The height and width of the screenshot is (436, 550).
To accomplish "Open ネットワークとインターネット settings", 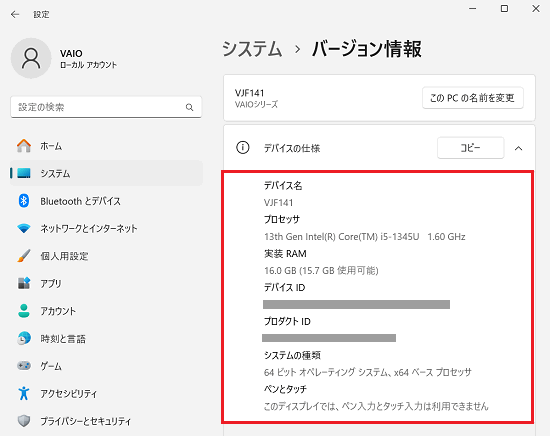I will point(106,229).
